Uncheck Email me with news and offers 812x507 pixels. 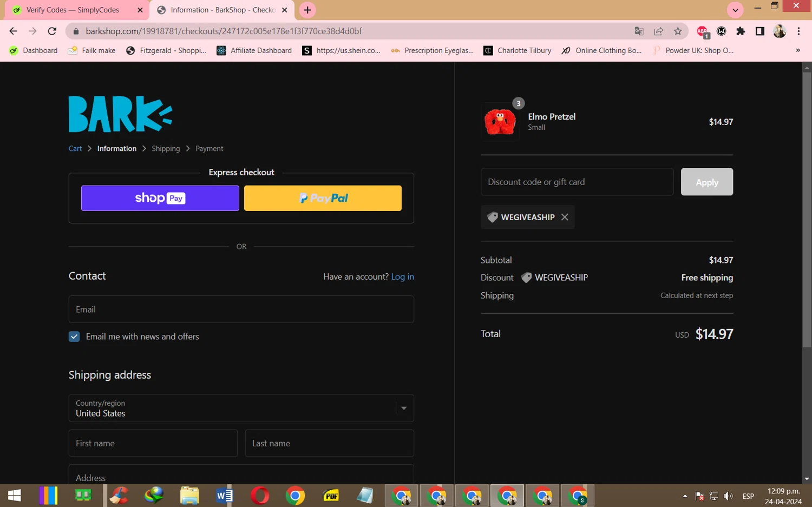74,337
